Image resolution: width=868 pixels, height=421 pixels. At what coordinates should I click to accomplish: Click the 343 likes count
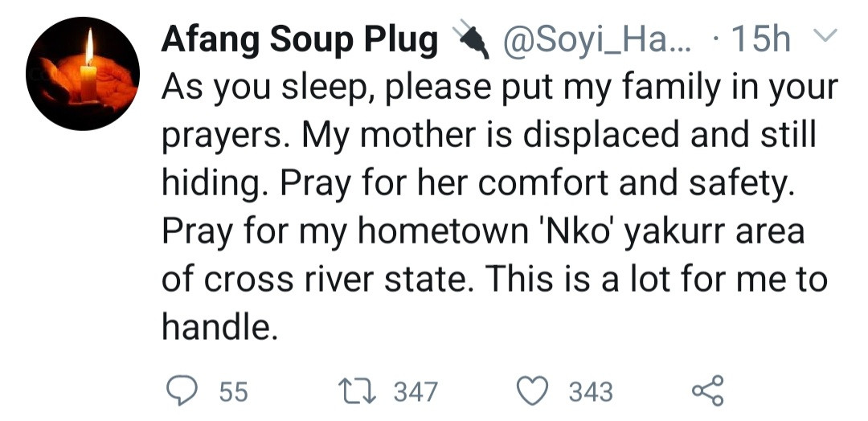click(590, 392)
